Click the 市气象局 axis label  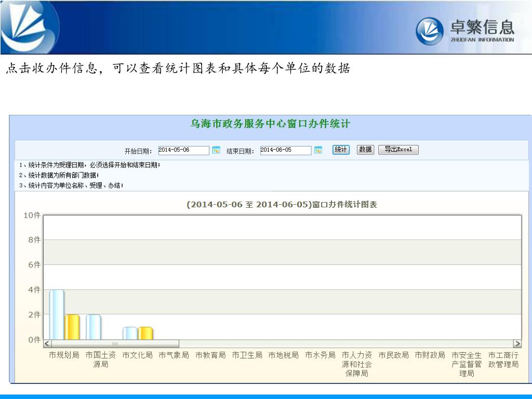(x=174, y=355)
